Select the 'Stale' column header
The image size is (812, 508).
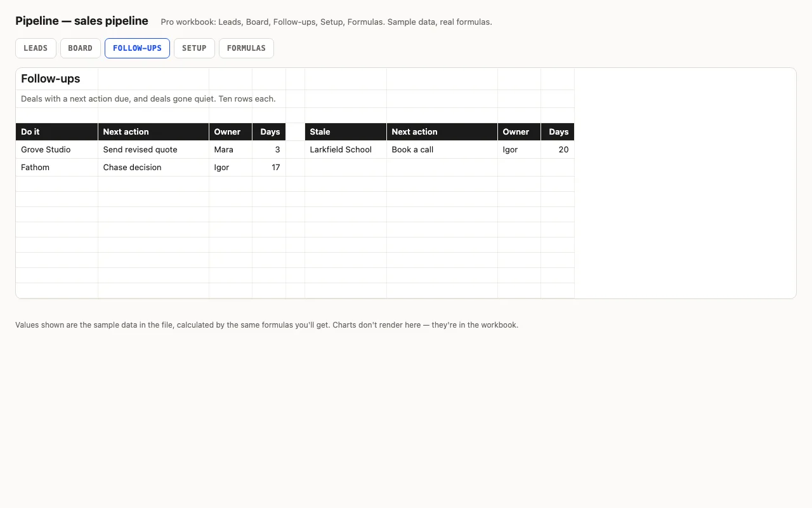[x=346, y=132]
